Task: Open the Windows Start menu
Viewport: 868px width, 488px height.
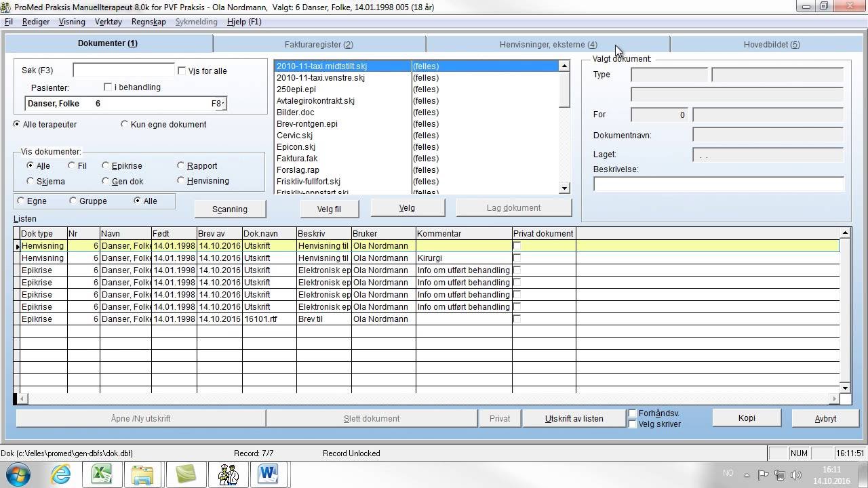Action: (x=18, y=474)
